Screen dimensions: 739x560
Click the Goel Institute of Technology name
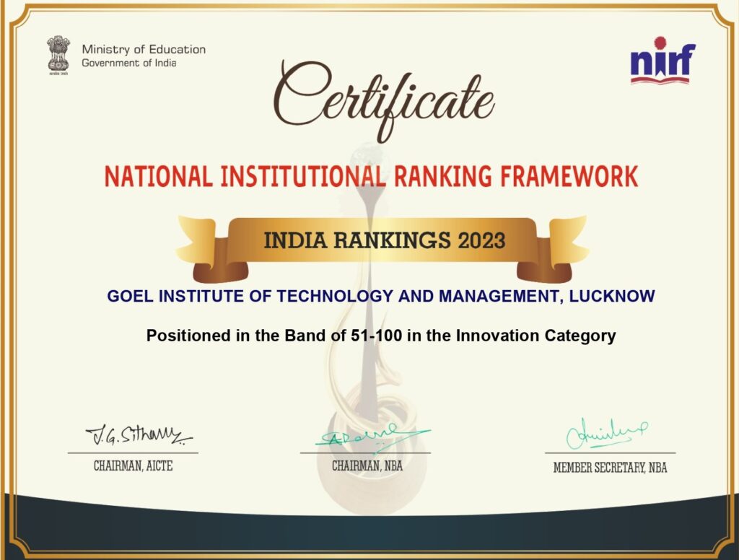coord(380,296)
